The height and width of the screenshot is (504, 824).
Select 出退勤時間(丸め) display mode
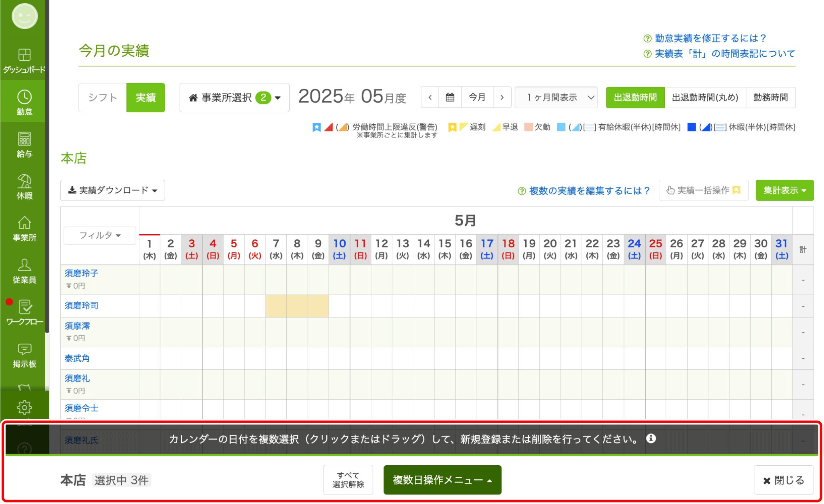click(x=705, y=98)
